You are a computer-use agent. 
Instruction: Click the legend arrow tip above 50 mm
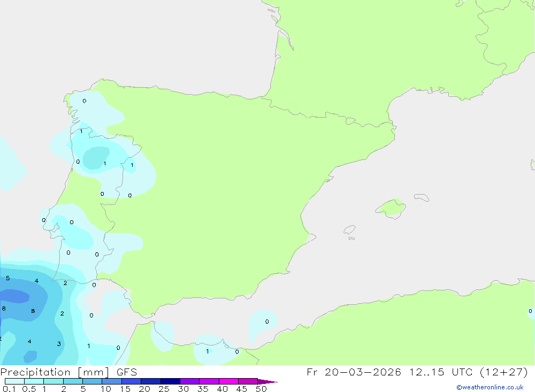[x=267, y=381]
